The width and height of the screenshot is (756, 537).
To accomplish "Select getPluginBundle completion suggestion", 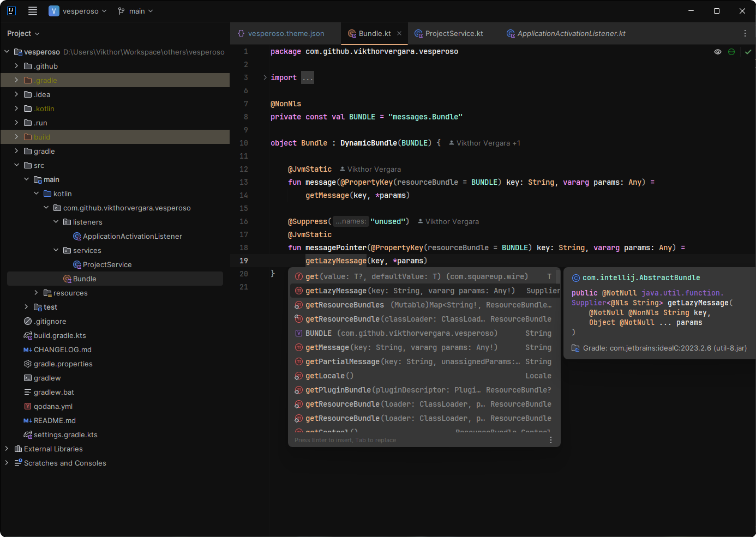I will pyautogui.click(x=424, y=390).
